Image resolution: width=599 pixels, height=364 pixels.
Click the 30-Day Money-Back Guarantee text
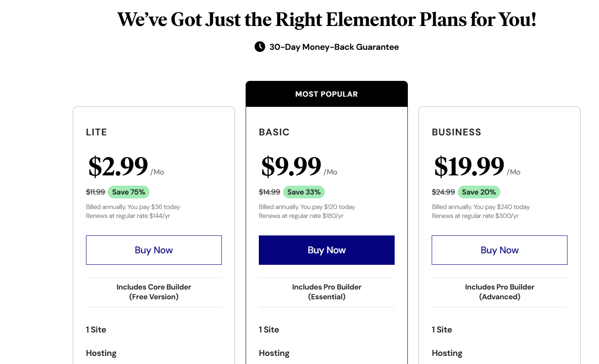[x=334, y=47]
